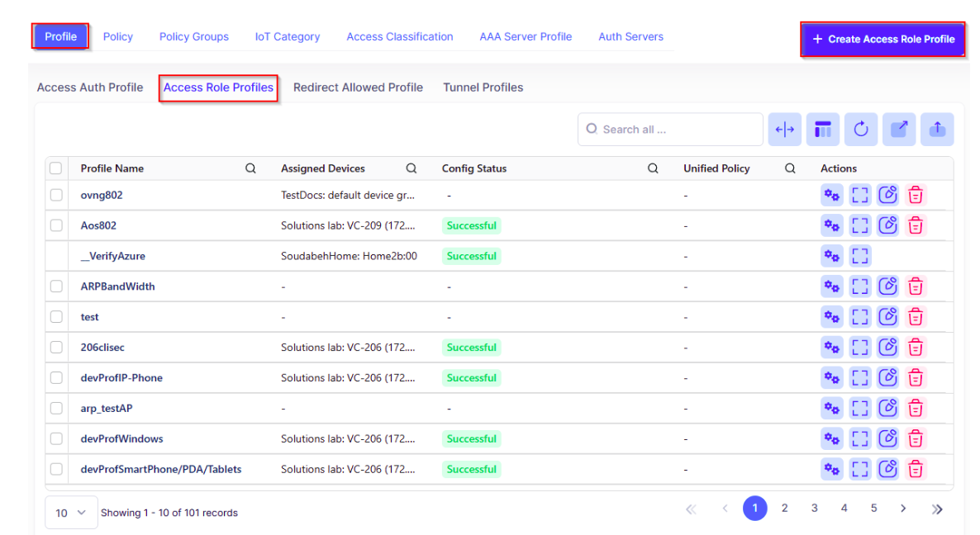Open Redirect Allowed Profile sub-tab

tap(358, 88)
